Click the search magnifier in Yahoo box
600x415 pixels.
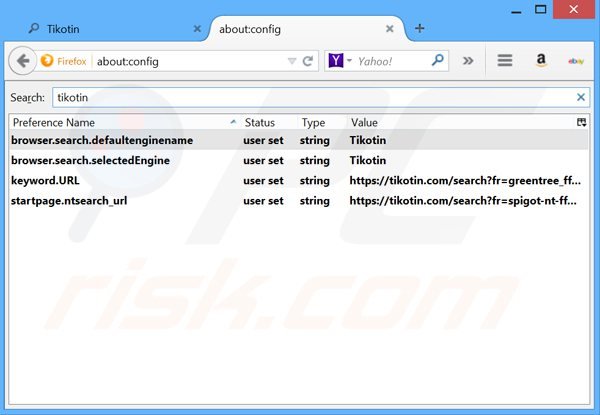click(x=438, y=60)
